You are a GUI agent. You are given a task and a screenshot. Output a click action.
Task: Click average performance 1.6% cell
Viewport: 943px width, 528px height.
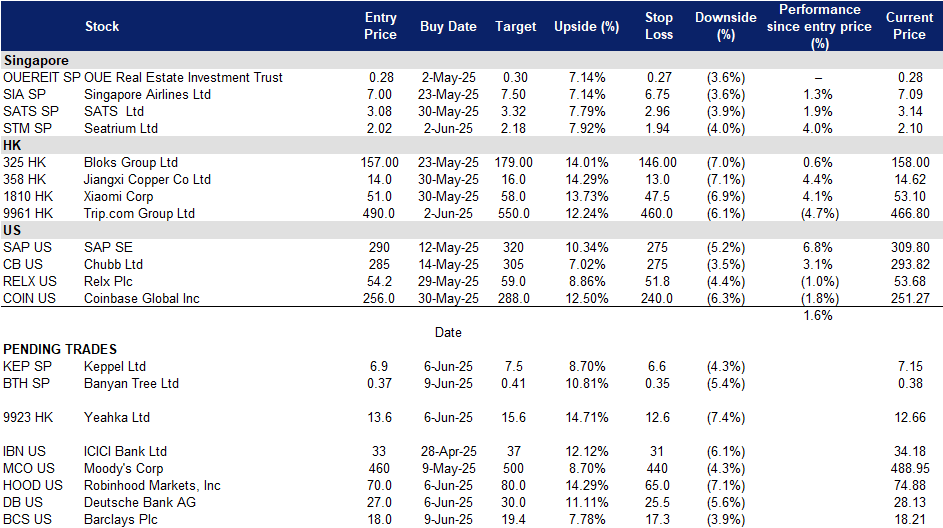pyautogui.click(x=818, y=316)
